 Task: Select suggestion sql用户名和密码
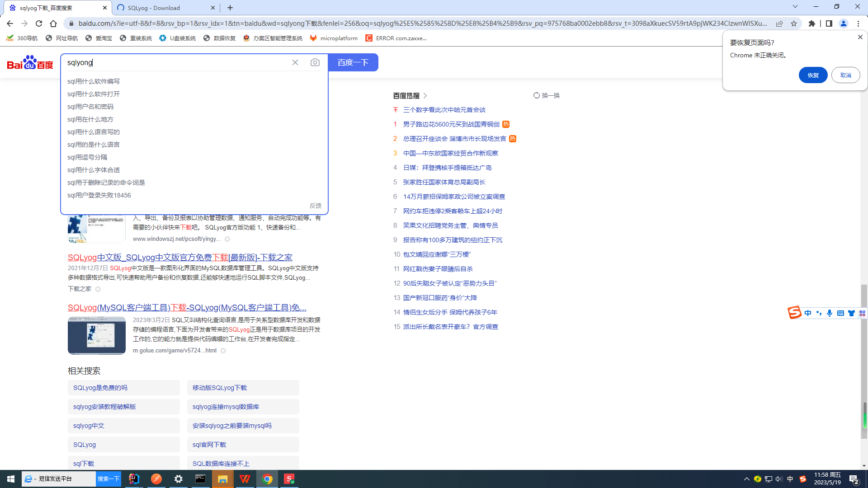90,107
